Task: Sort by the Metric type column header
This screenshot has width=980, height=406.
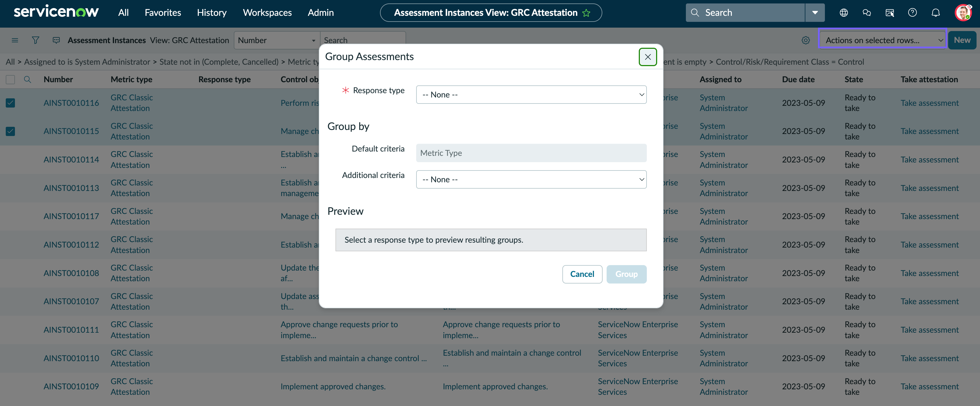Action: point(131,79)
